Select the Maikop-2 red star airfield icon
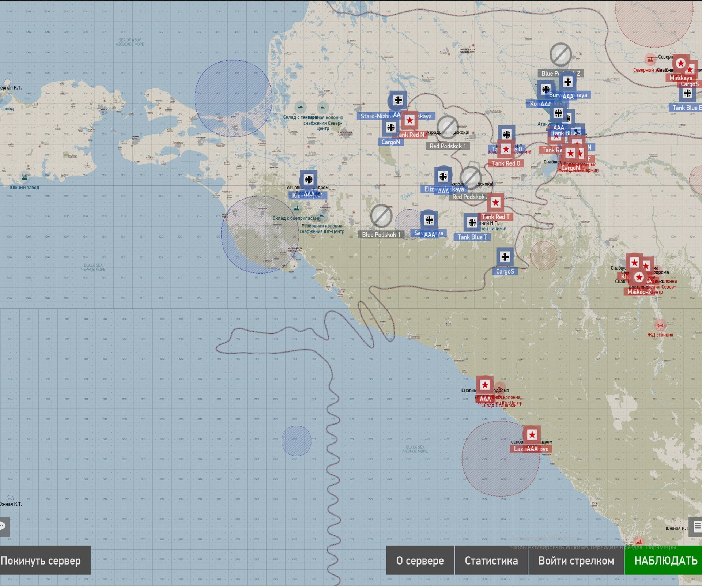 click(639, 277)
